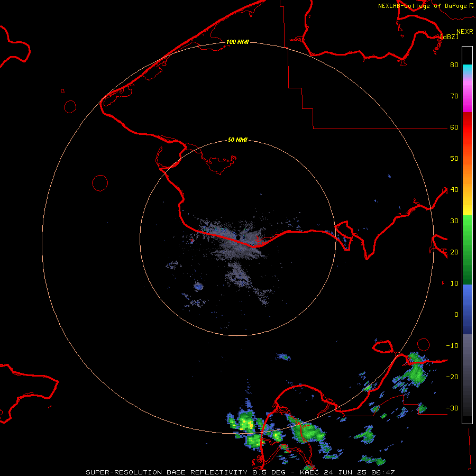
Task: Click "SUPER-RESOLUTION BASE REFLECTIVITY" in the caption
Action: [x=167, y=472]
